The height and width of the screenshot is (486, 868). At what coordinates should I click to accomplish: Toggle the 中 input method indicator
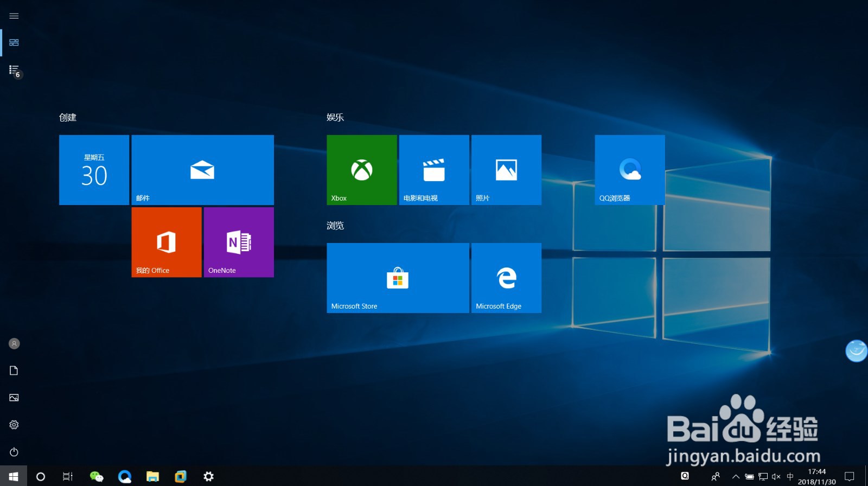tap(790, 477)
